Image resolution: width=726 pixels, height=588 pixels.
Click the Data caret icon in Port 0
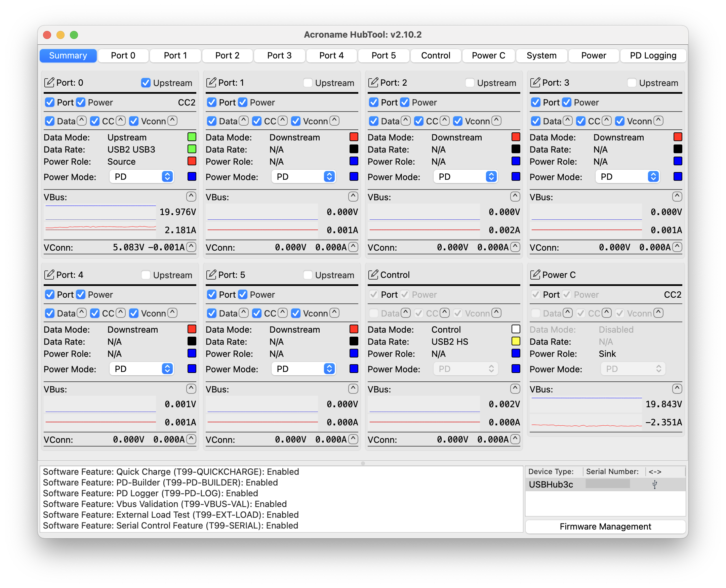tap(82, 121)
